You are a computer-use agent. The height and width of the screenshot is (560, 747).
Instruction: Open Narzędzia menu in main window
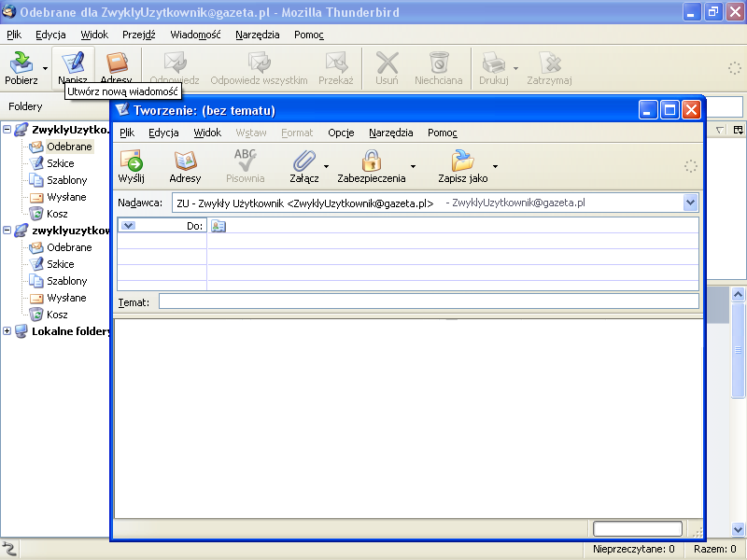258,35
